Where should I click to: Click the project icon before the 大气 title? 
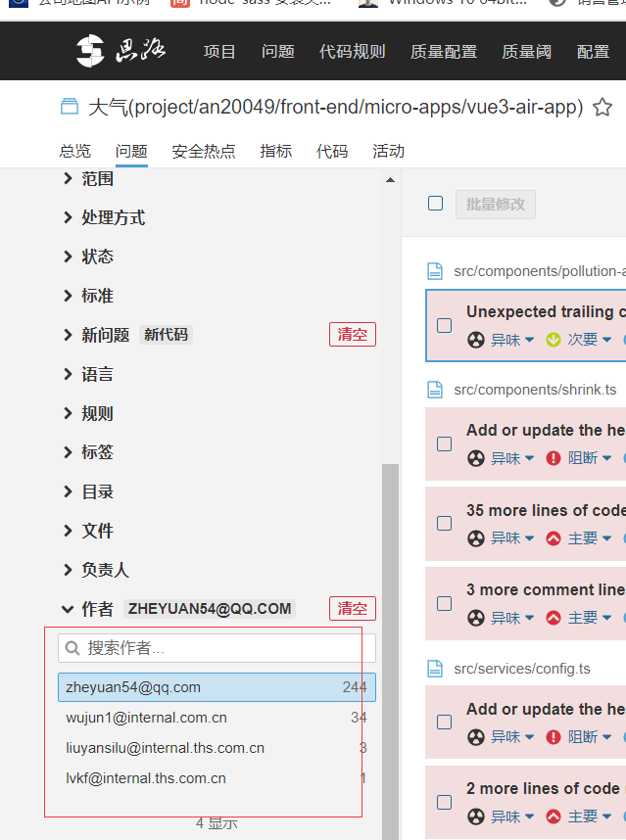click(69, 107)
